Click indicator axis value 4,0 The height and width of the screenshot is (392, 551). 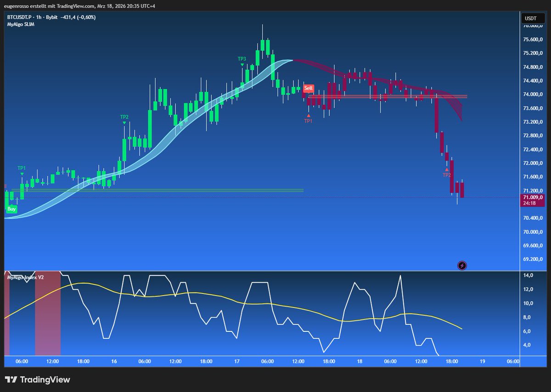pos(528,345)
